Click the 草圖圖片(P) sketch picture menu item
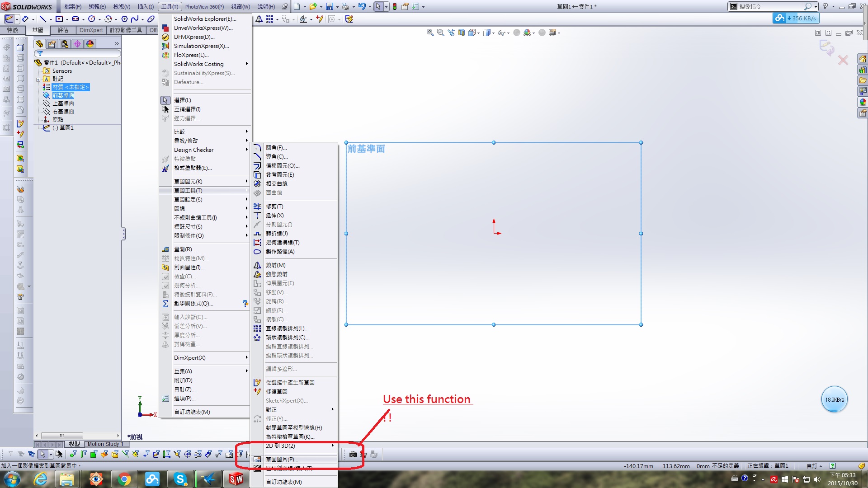Viewport: 868px width, 488px height. 282,459
